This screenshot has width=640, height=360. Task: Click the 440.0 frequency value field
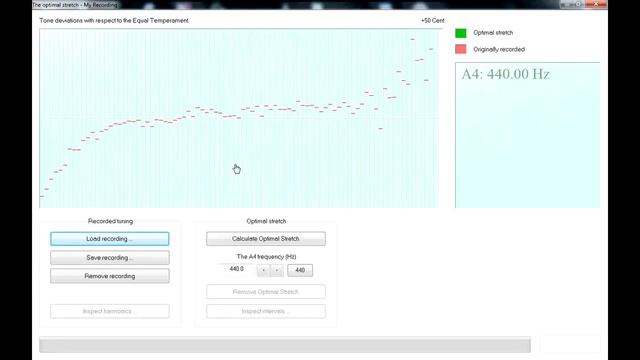pyautogui.click(x=236, y=269)
